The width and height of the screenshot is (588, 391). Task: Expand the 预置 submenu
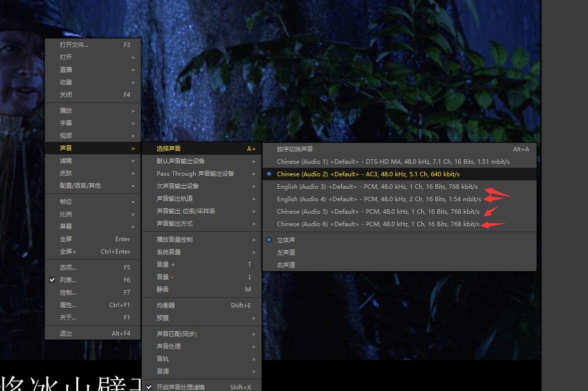[202, 318]
